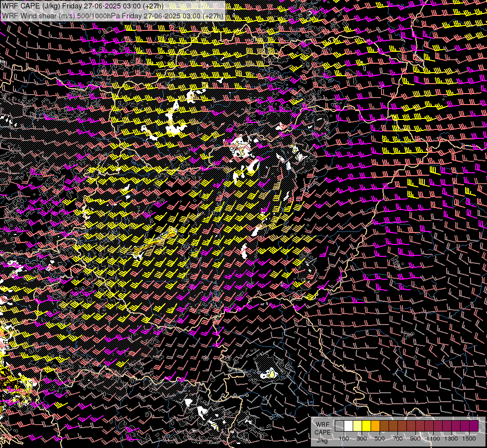
Task: Click the legend value 700
Action: click(x=397, y=439)
